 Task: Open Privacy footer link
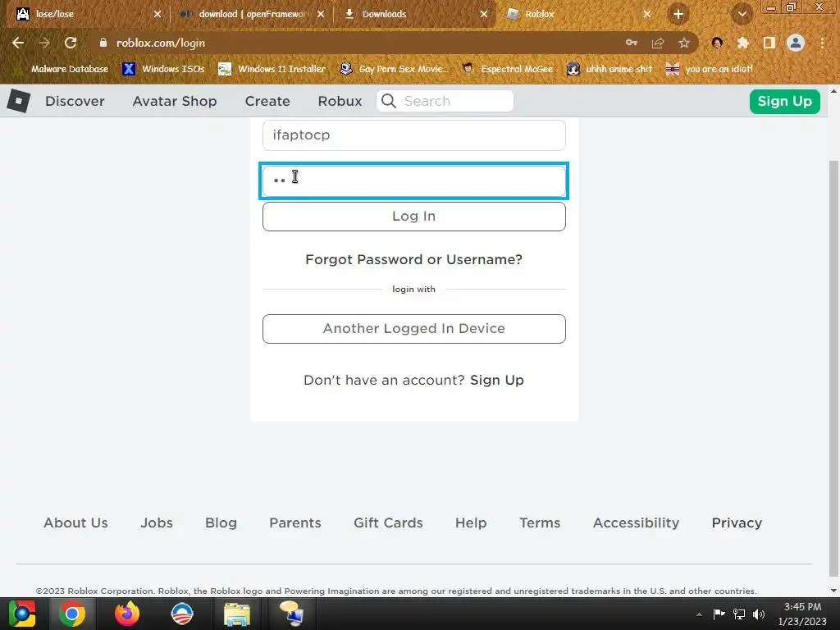(x=737, y=523)
